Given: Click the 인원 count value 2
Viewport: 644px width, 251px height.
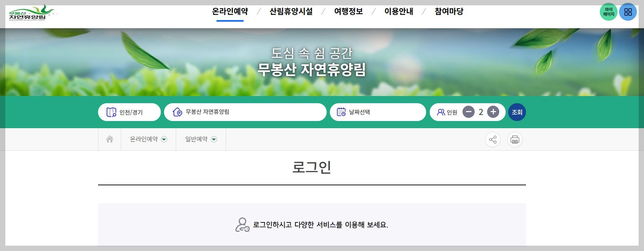Looking at the screenshot, I should click(481, 112).
